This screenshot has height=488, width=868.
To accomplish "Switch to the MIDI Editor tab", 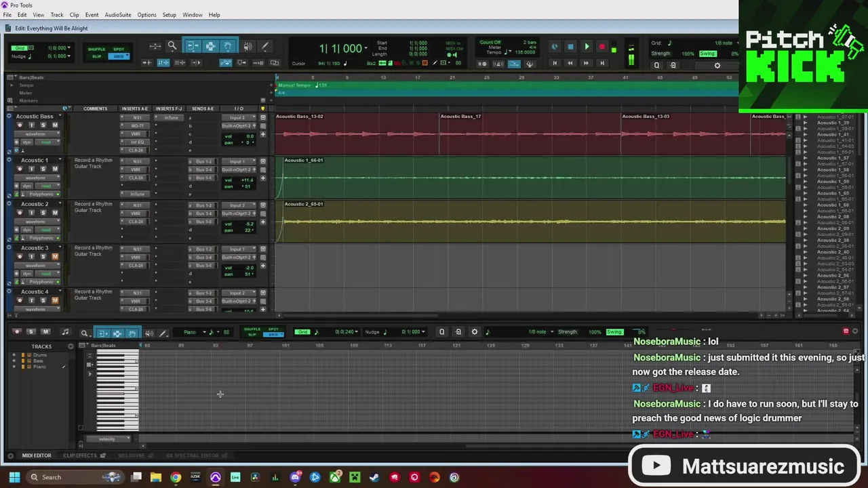I will point(37,455).
